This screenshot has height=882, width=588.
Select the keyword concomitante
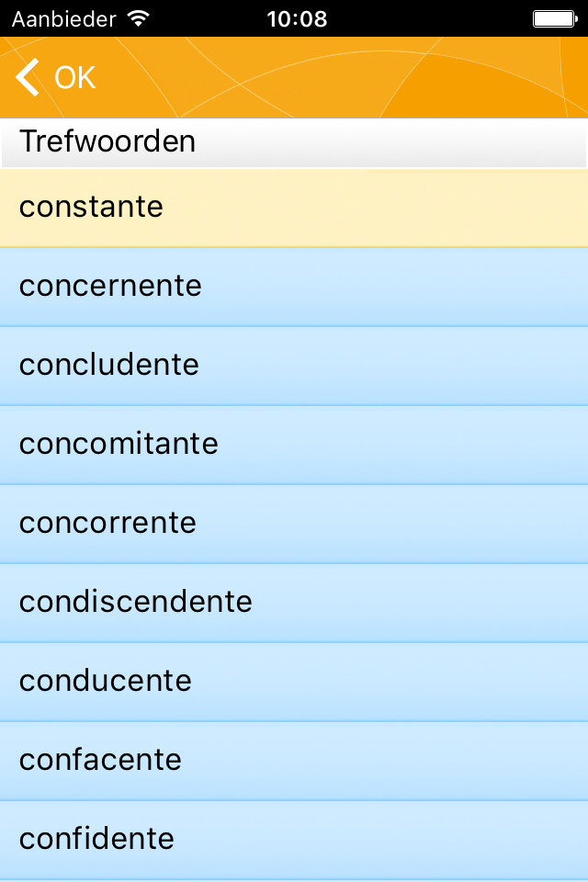click(294, 445)
